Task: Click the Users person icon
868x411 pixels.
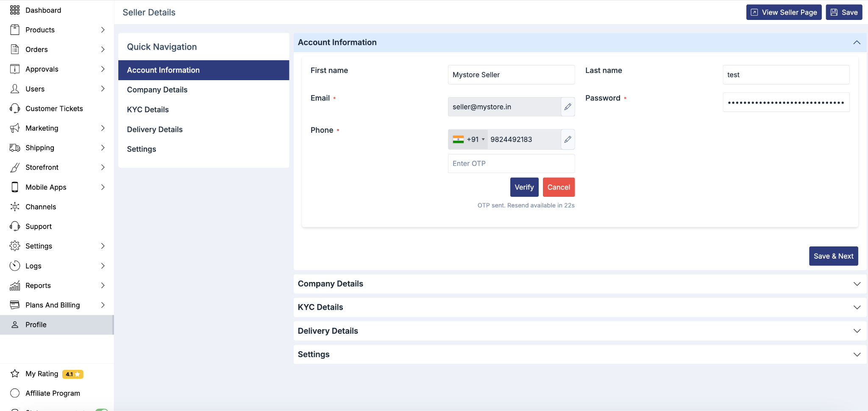Action: (x=15, y=89)
